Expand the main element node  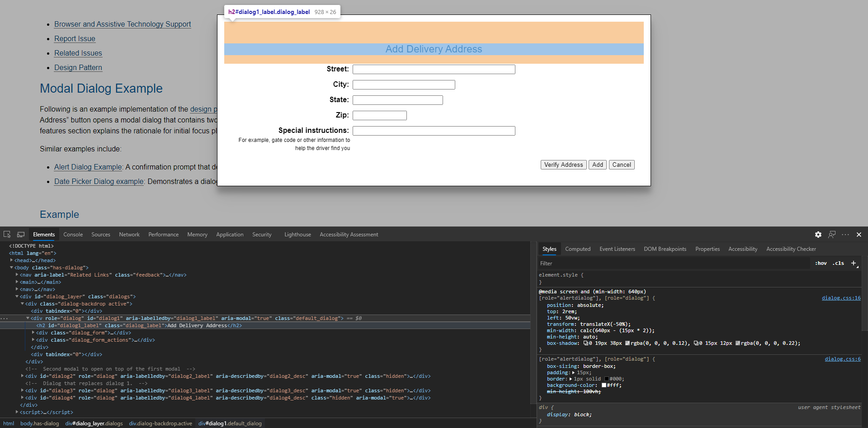click(x=17, y=282)
